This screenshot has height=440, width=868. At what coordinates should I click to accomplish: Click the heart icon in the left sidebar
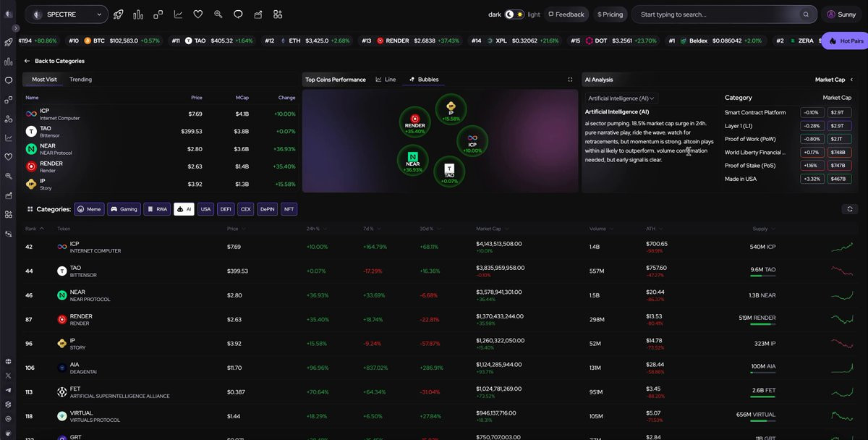(9, 156)
